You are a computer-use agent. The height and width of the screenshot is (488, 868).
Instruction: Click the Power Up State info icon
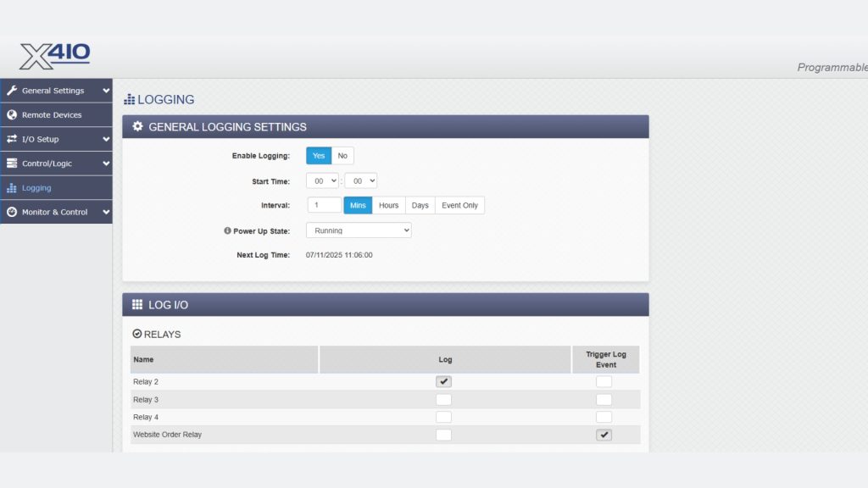227,230
